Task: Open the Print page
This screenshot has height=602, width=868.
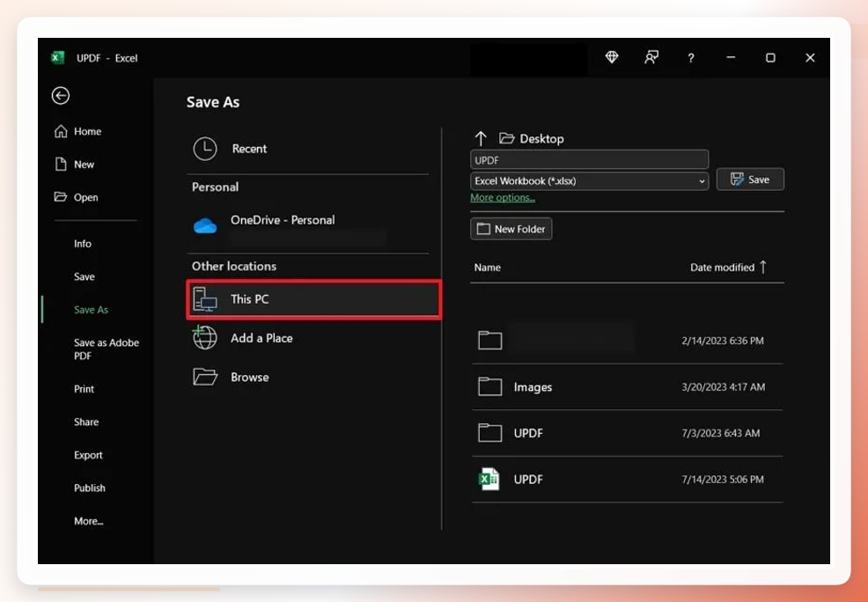Action: (85, 389)
